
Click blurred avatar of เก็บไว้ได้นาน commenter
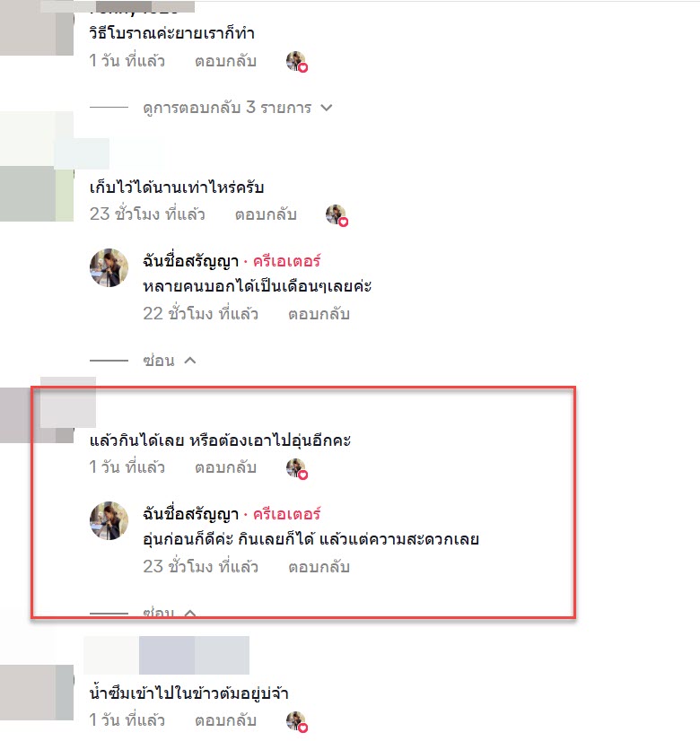pyautogui.click(x=37, y=194)
